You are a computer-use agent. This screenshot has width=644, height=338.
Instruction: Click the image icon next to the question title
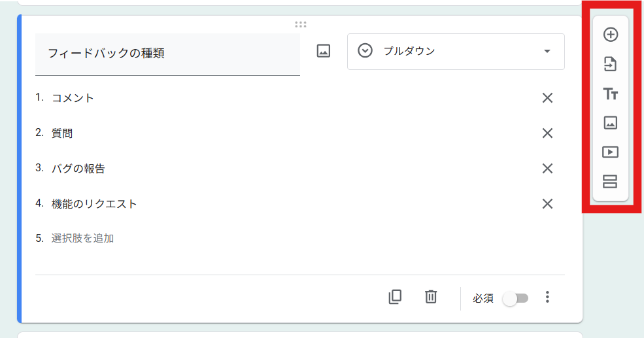(x=324, y=51)
